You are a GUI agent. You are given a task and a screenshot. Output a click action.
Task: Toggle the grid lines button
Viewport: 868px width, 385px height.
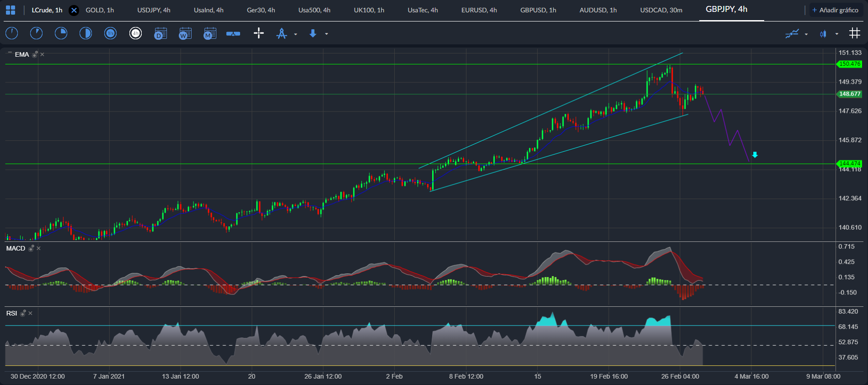(x=854, y=33)
